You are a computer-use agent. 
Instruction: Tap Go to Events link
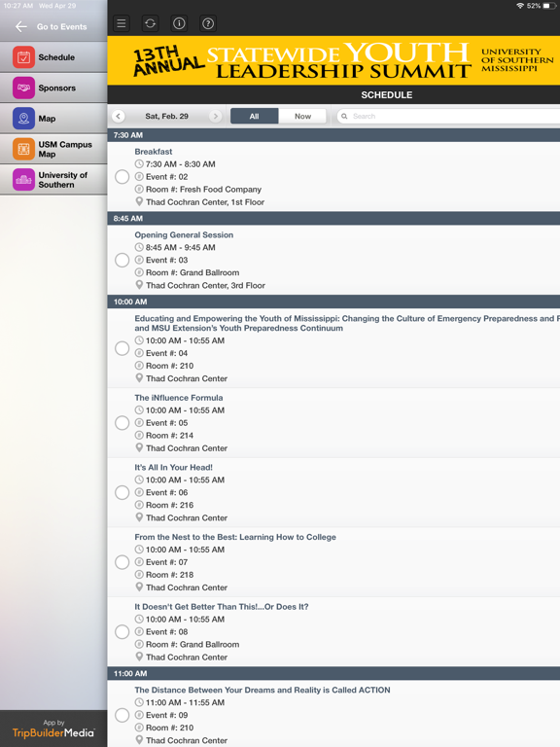pyautogui.click(x=62, y=26)
